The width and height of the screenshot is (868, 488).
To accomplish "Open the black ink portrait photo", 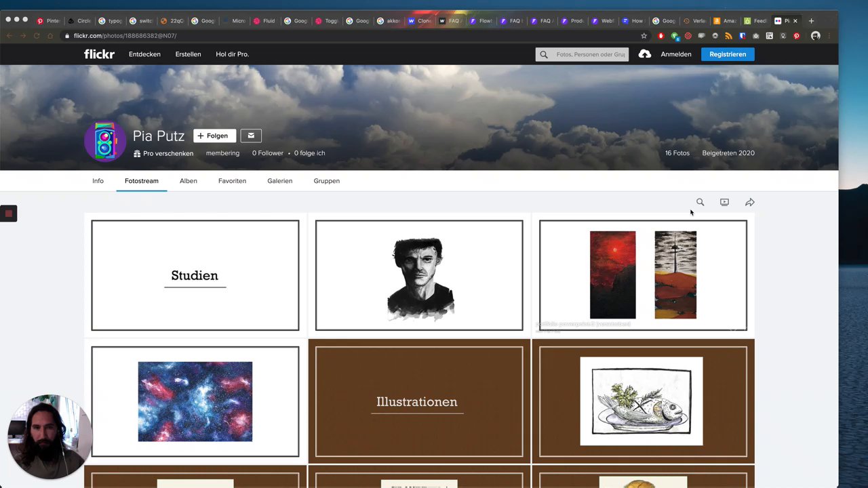I will 419,275.
